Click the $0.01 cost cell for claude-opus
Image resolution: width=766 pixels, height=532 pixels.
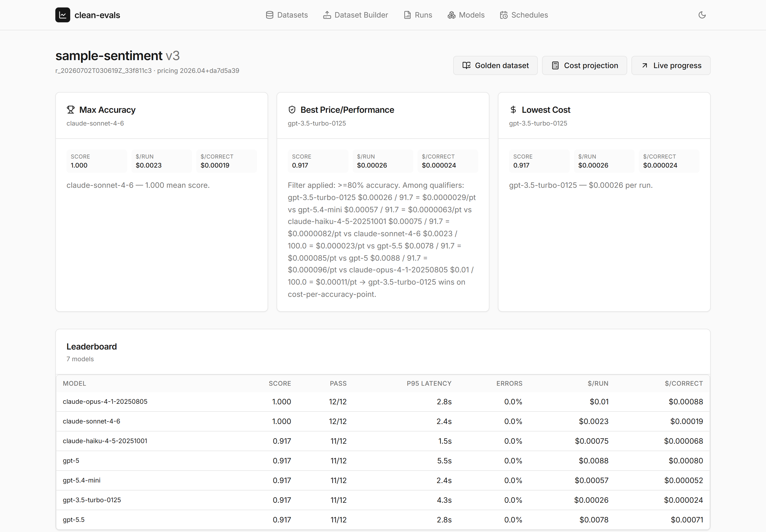[x=599, y=402]
